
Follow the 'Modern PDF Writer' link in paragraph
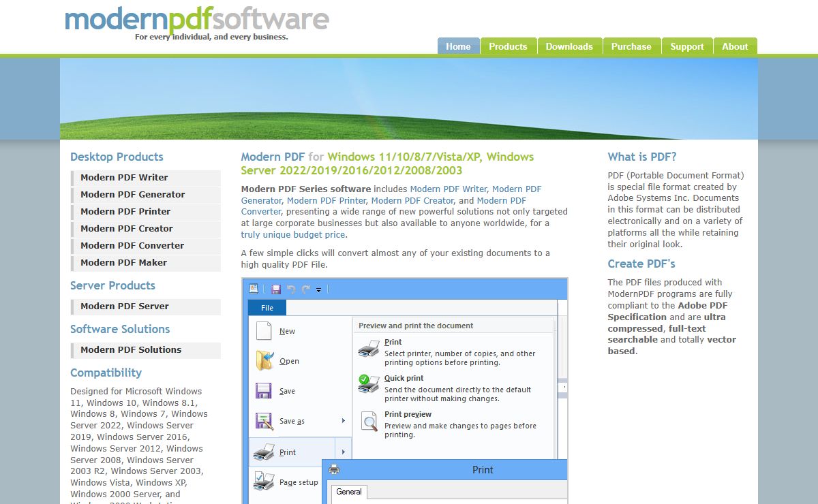(x=449, y=189)
